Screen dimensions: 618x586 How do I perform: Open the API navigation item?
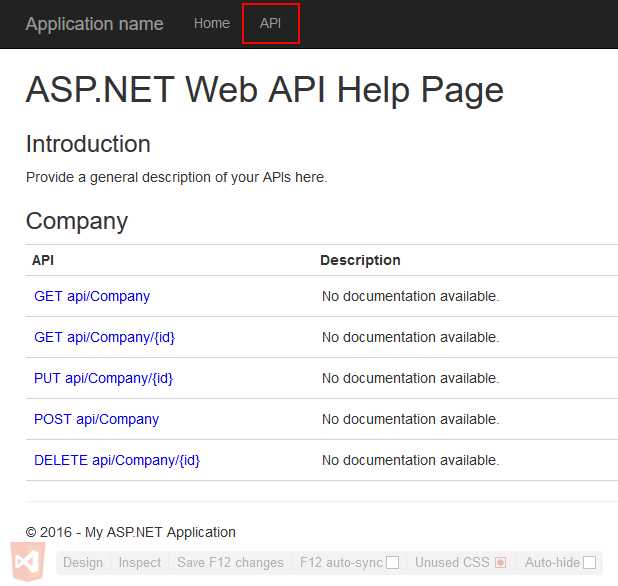point(270,23)
